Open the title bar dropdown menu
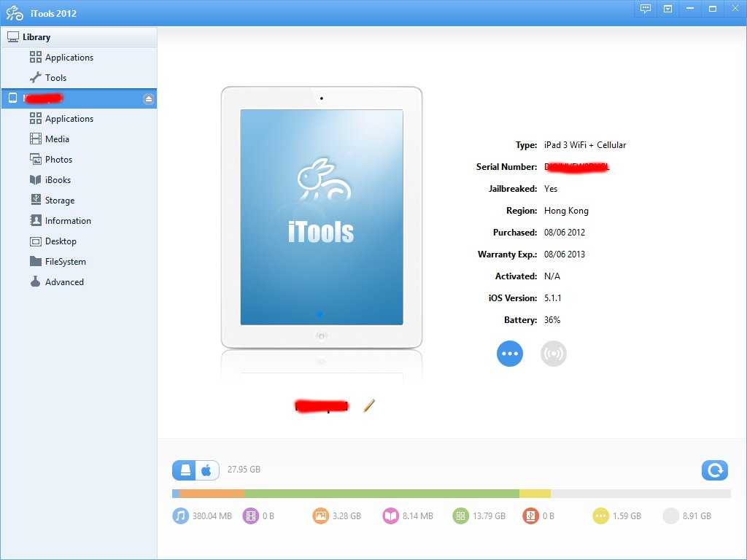747x560 pixels. click(x=668, y=9)
